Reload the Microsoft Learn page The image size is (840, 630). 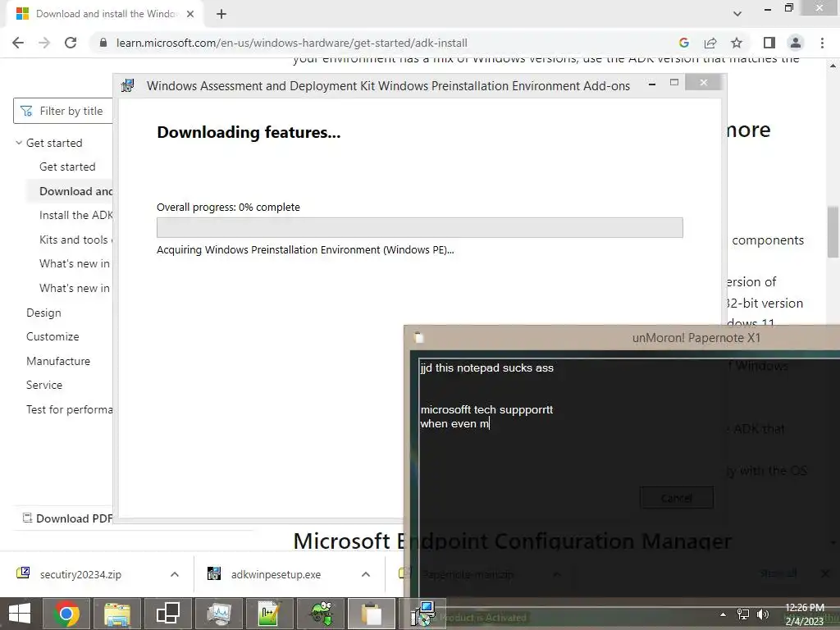71,43
